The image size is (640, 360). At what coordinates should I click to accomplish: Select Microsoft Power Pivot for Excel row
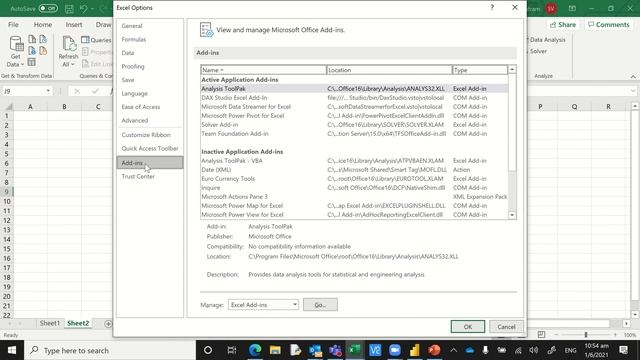[354, 116]
